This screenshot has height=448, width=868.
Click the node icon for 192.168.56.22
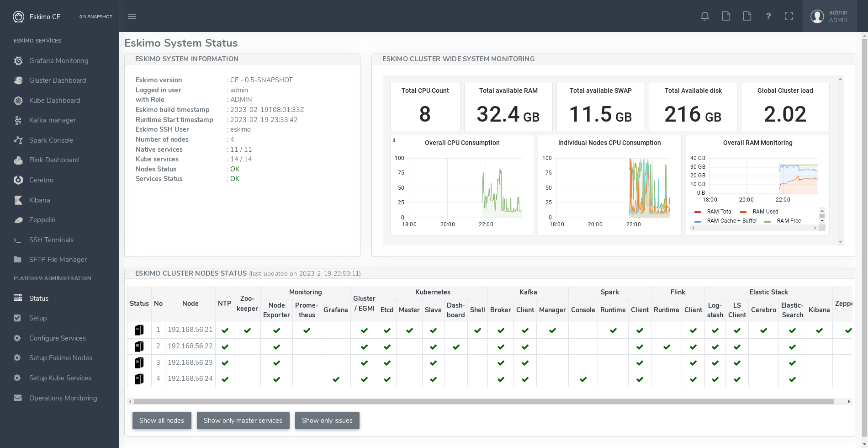[x=139, y=347]
